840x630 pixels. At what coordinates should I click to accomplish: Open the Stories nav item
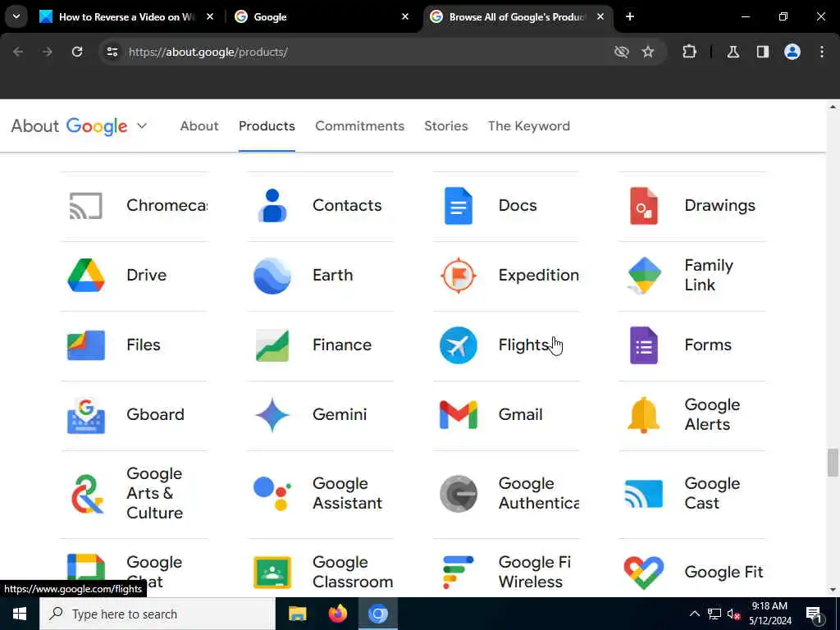[x=446, y=126]
